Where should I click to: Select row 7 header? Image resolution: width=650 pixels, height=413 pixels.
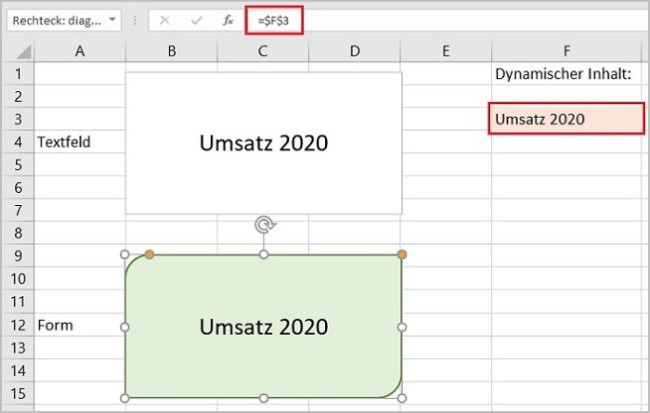18,211
